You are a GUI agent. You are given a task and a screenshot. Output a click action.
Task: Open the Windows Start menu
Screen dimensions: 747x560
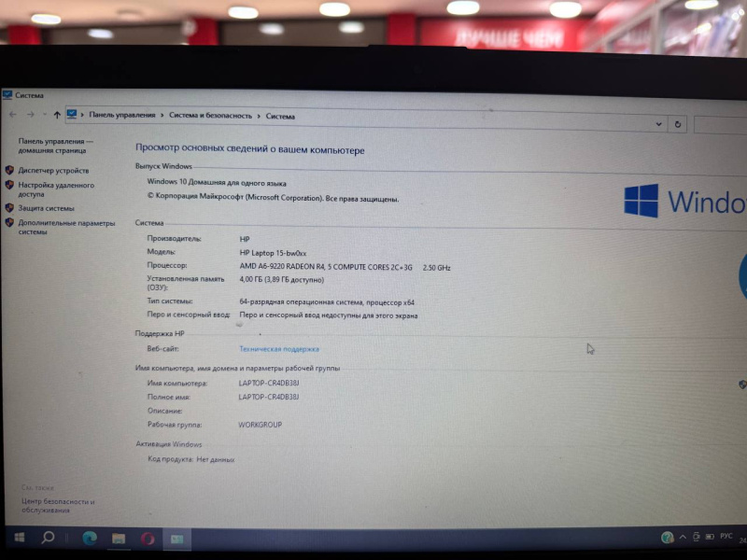click(x=19, y=538)
